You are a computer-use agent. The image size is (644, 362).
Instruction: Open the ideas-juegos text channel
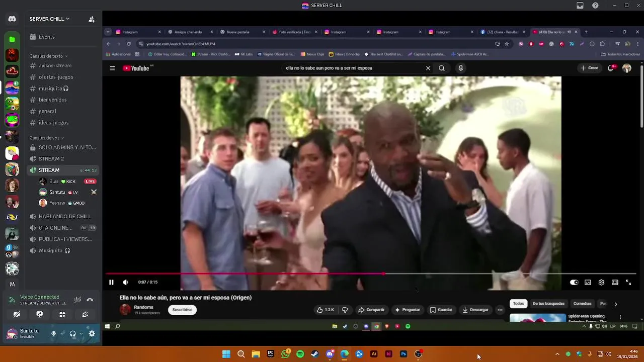63,123
